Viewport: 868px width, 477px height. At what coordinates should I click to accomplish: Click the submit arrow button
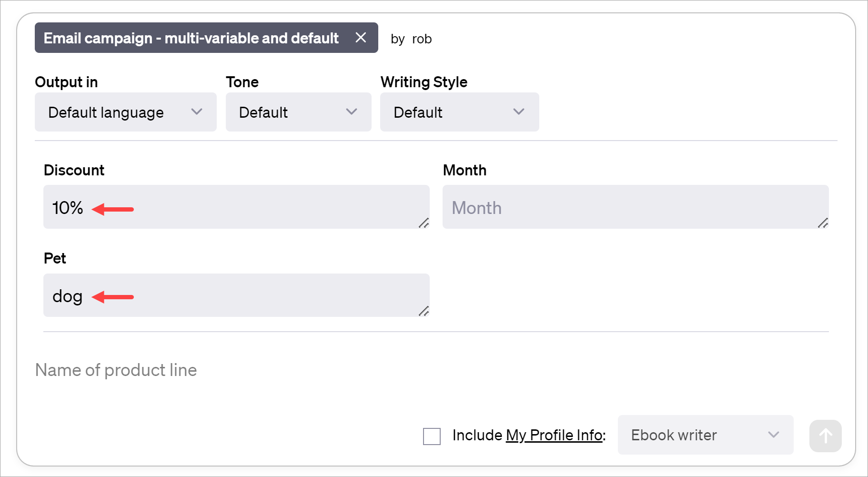tap(825, 435)
